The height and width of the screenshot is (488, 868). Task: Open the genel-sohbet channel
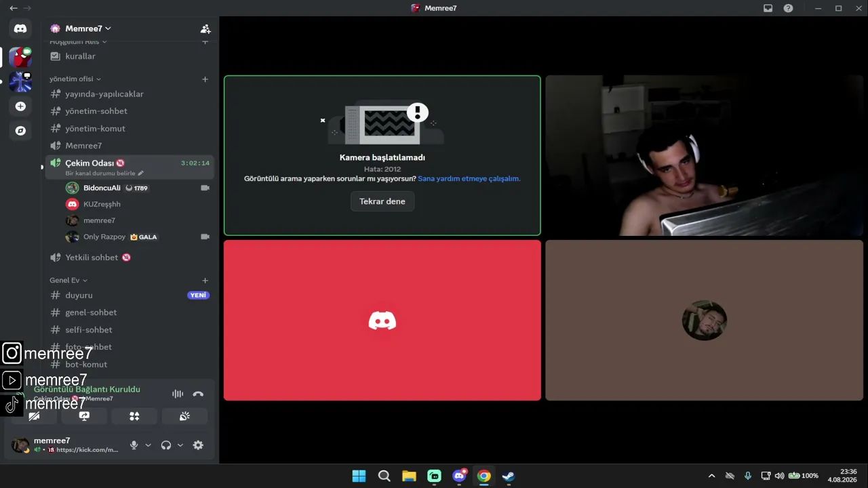point(130,312)
